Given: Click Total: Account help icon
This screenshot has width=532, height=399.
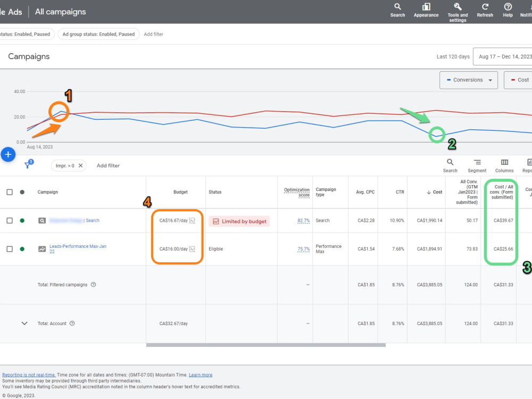Looking at the screenshot, I should [x=72, y=323].
